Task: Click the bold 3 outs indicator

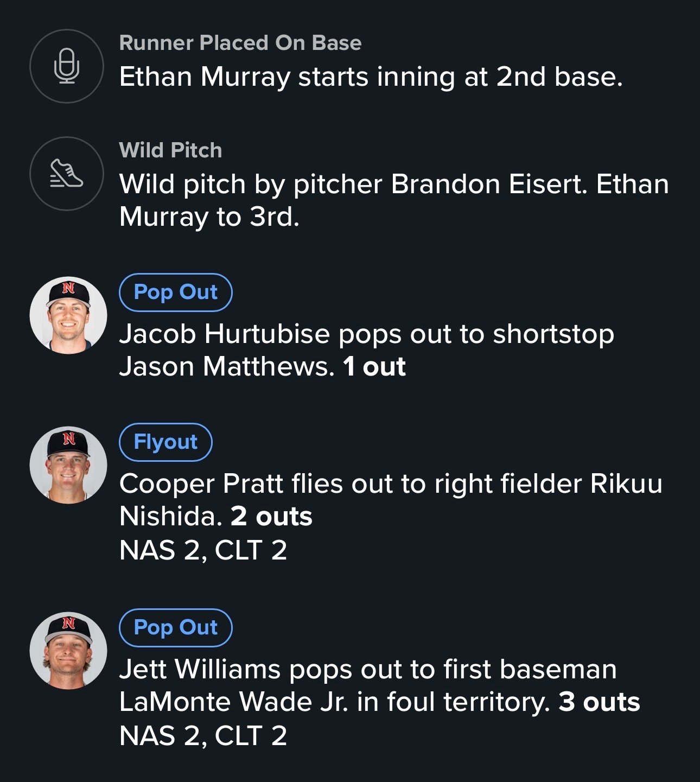Action: tap(599, 702)
